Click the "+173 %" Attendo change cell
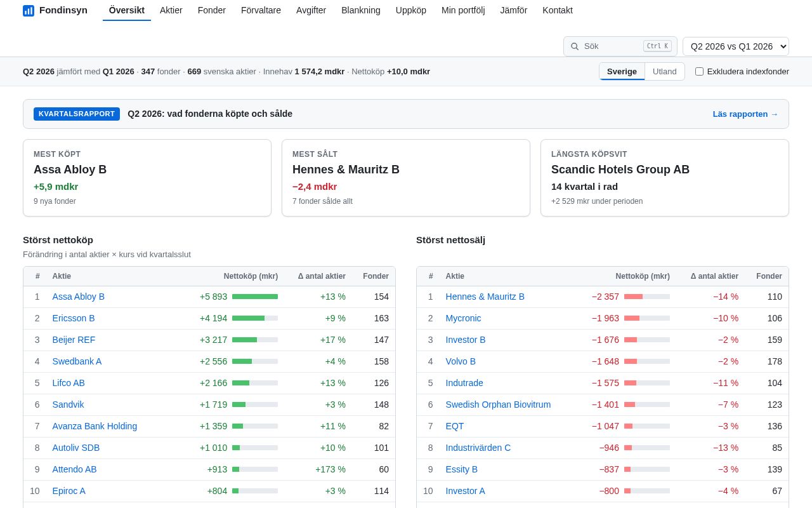Screen dimensions: 812x508 331,469
